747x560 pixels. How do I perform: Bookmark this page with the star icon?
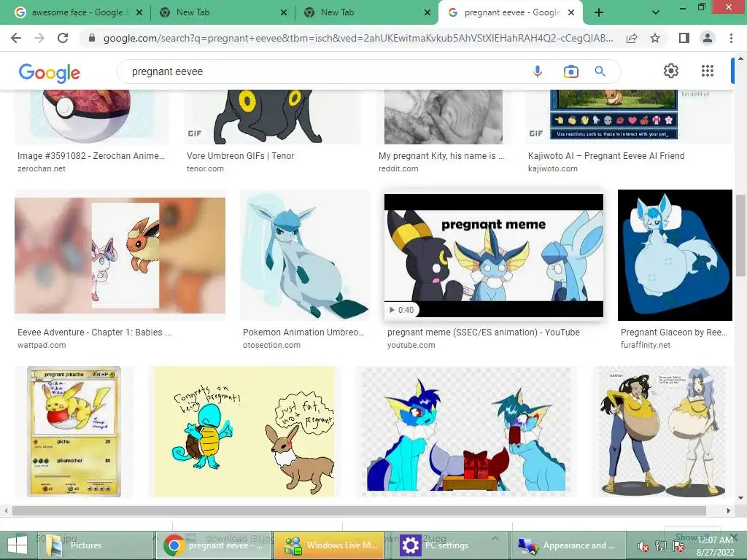[x=655, y=38]
